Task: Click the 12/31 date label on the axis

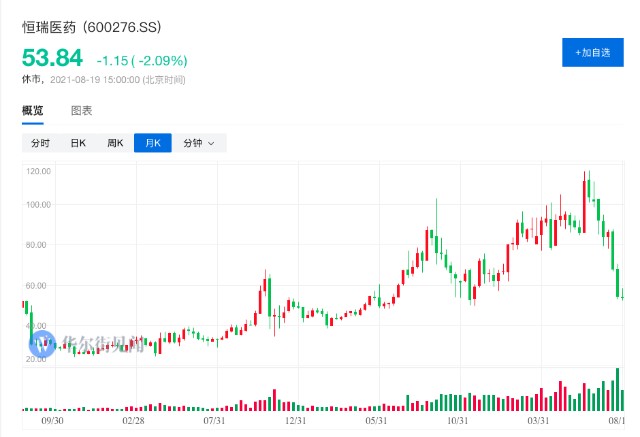Action: click(x=295, y=420)
